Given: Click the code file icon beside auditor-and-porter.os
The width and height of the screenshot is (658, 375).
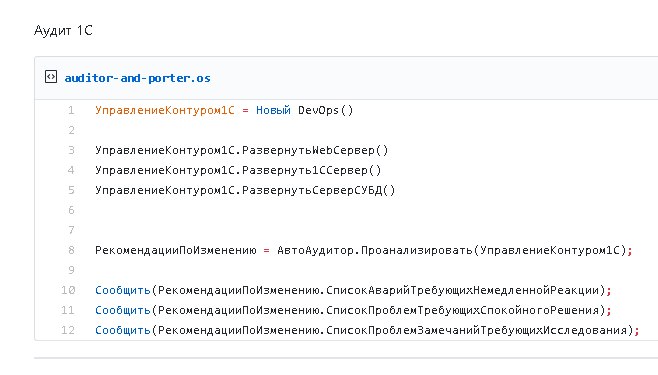Looking at the screenshot, I should (x=51, y=77).
